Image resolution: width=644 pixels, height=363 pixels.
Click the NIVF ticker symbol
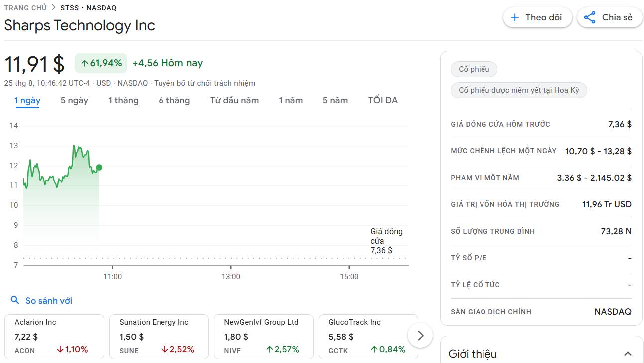pos(232,351)
